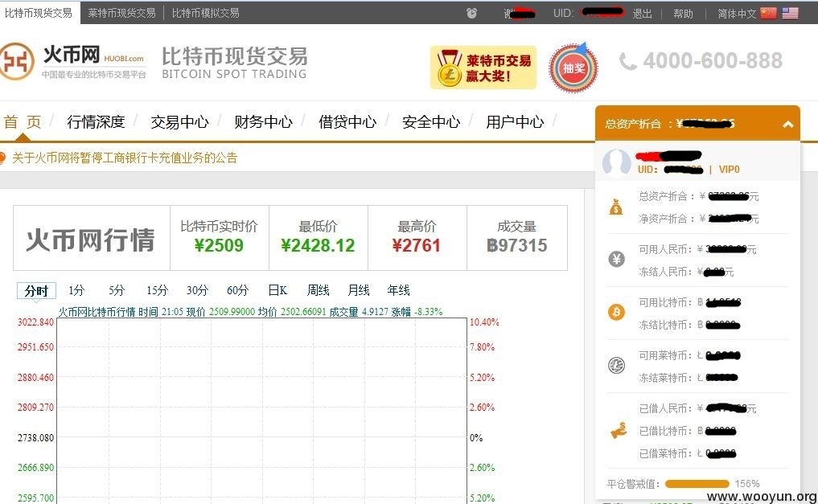Image resolution: width=818 pixels, height=504 pixels.
Task: Select the 30分 chart interval
Action: [x=197, y=290]
